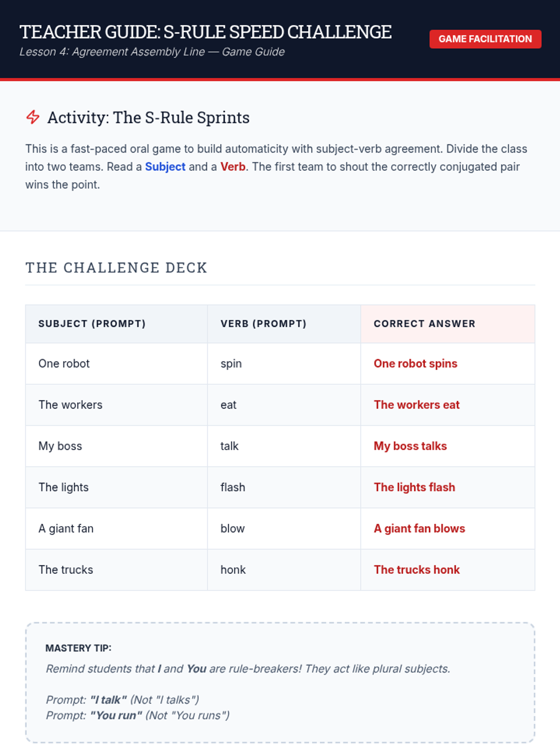Click the 'One robot' subject cell
This screenshot has width=560, height=747.
click(64, 364)
